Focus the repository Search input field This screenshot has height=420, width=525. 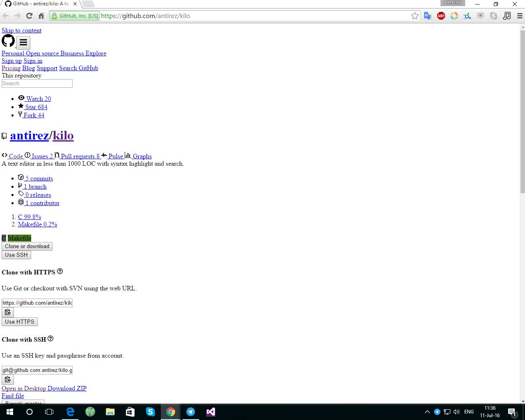point(37,83)
